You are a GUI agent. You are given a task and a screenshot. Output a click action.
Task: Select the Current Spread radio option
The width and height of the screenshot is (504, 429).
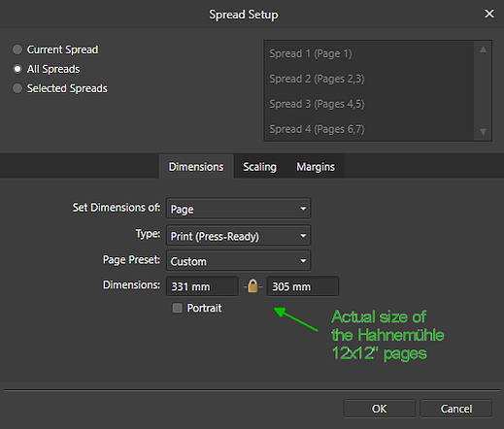(17, 49)
